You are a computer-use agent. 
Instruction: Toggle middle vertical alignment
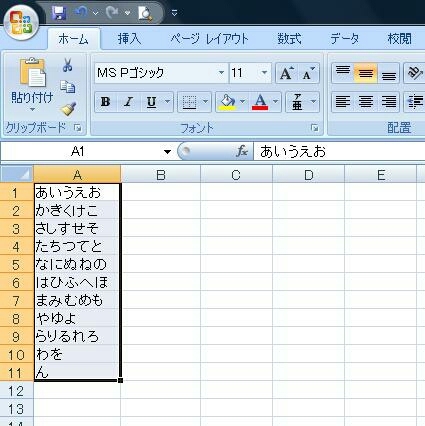(x=366, y=73)
